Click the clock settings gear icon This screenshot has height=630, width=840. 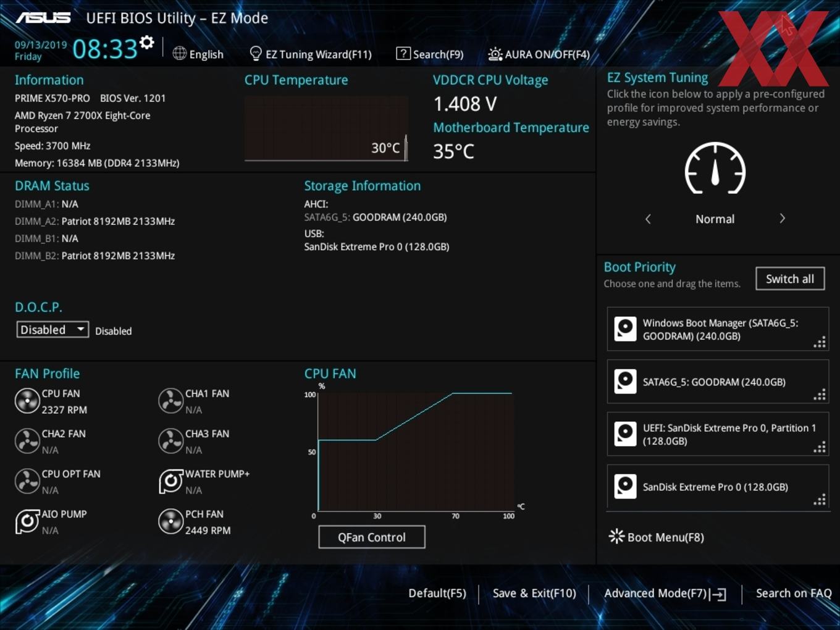click(x=147, y=43)
